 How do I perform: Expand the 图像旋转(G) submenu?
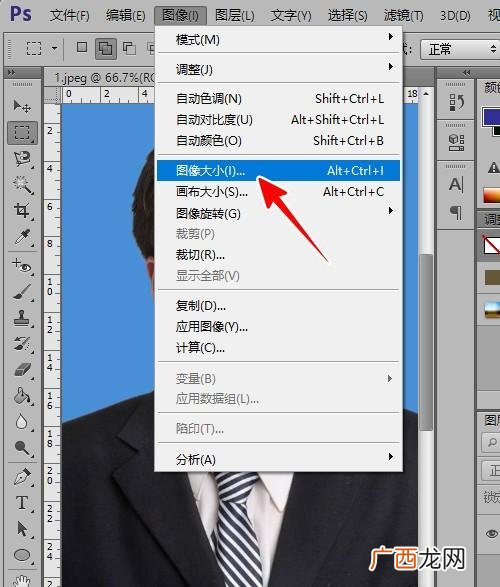pos(279,213)
